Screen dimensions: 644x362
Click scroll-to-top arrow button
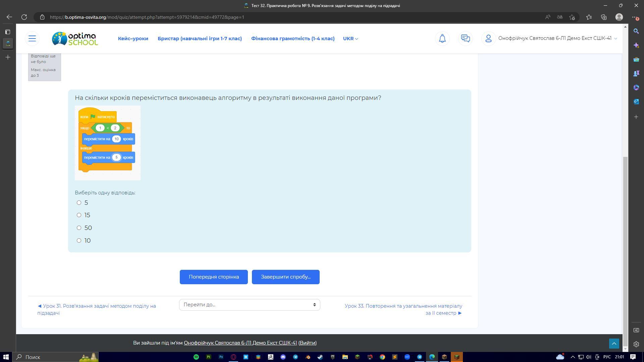pyautogui.click(x=614, y=343)
